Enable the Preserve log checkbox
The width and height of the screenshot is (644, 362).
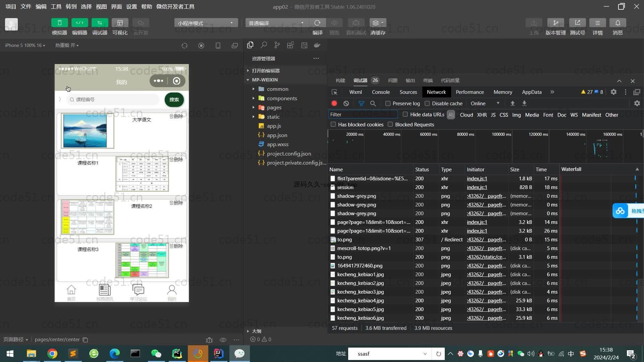(388, 104)
